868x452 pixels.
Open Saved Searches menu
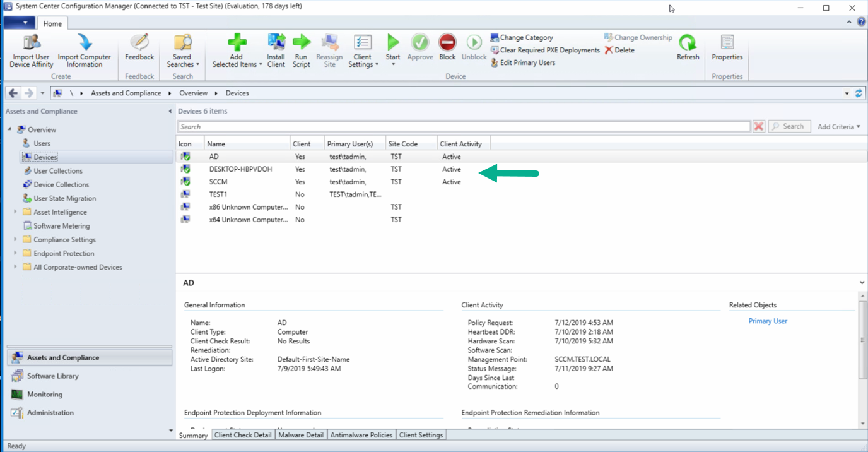(182, 52)
